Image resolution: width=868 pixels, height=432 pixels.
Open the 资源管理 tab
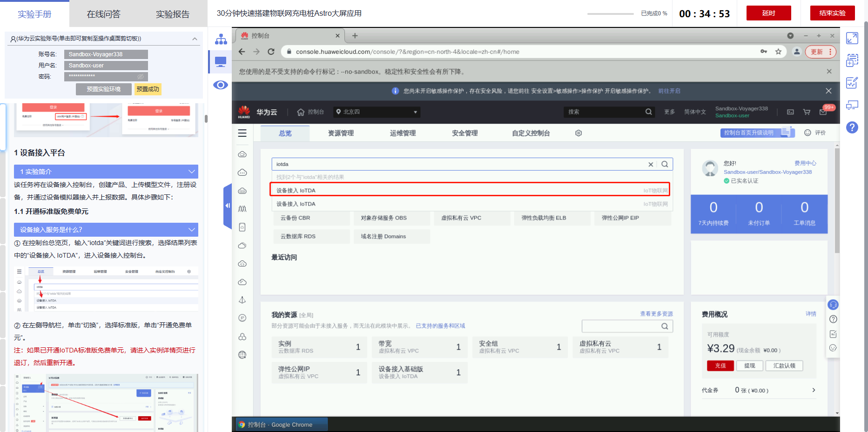click(341, 133)
